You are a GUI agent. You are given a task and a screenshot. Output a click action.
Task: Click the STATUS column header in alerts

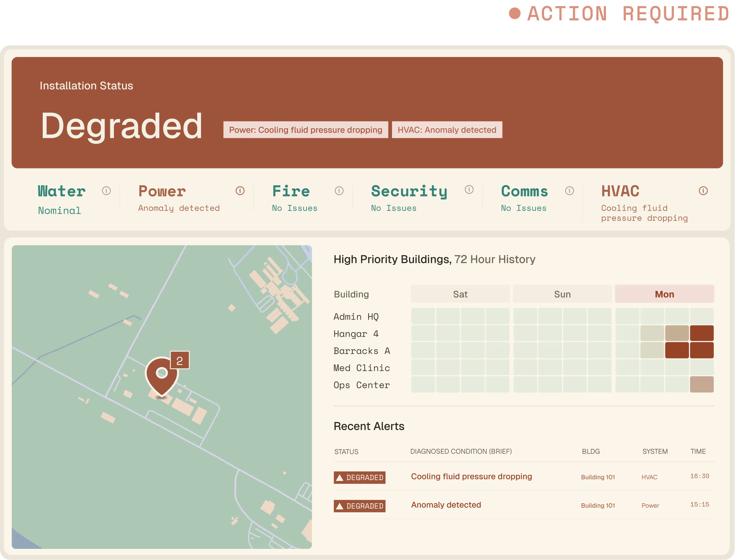click(x=346, y=452)
